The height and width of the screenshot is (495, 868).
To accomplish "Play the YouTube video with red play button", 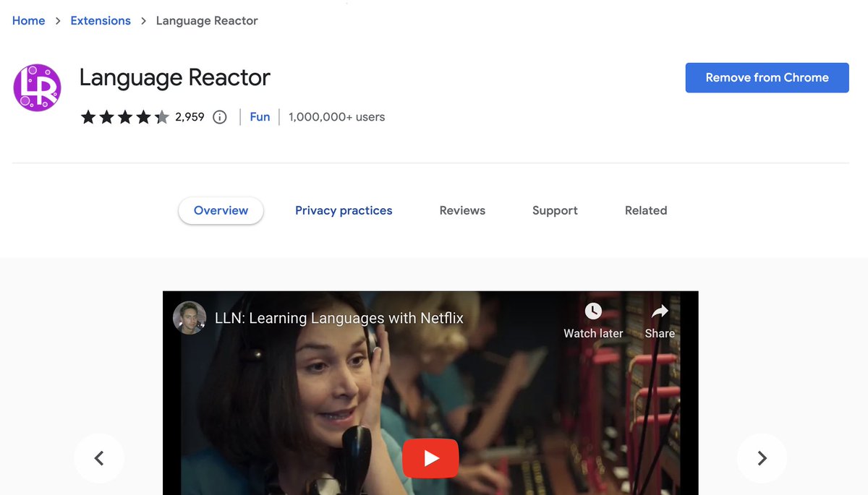I will (x=430, y=458).
